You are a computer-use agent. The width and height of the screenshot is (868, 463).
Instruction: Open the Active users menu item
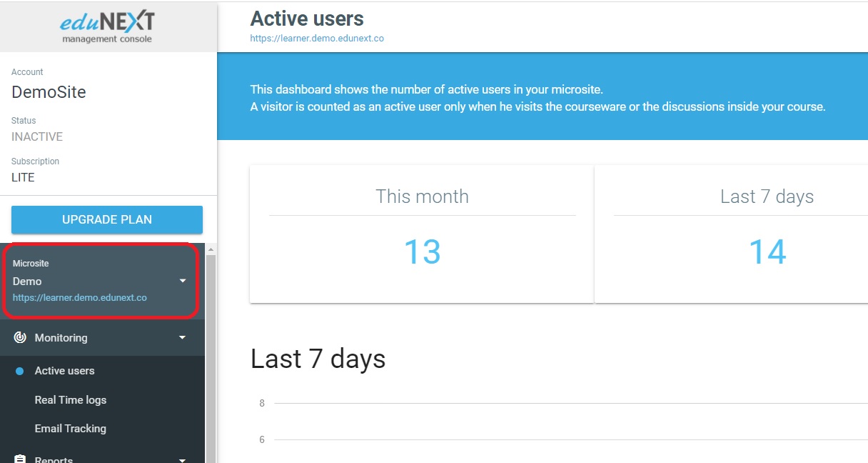pyautogui.click(x=64, y=371)
